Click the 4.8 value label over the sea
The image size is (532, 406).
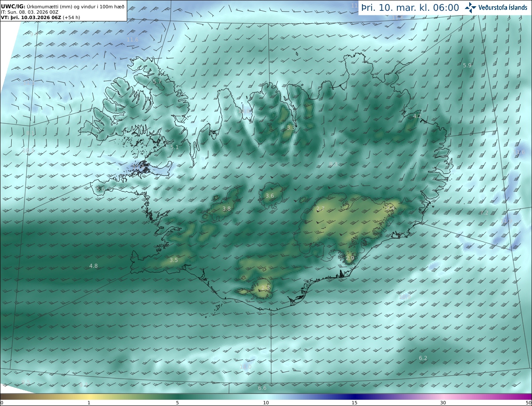click(94, 266)
